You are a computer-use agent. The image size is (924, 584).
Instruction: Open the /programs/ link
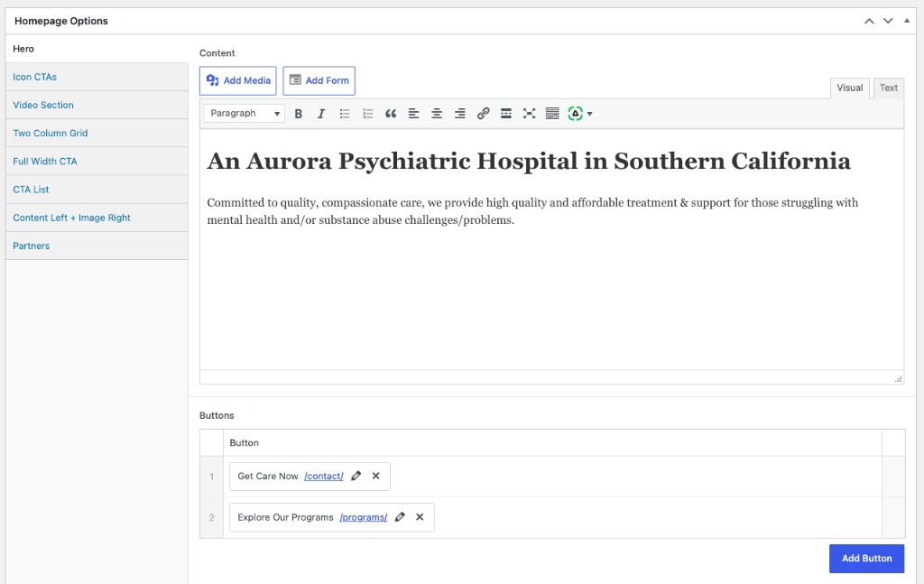pyautogui.click(x=363, y=517)
